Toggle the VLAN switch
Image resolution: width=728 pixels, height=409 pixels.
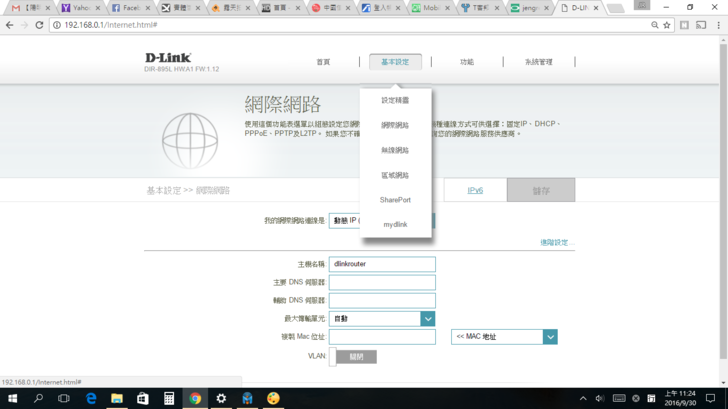click(x=353, y=356)
